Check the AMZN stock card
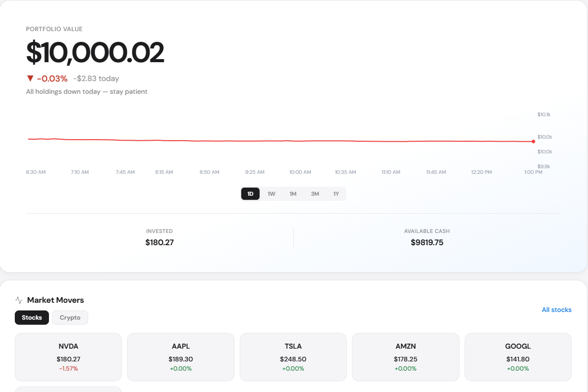The height and width of the screenshot is (392, 588). point(405,357)
